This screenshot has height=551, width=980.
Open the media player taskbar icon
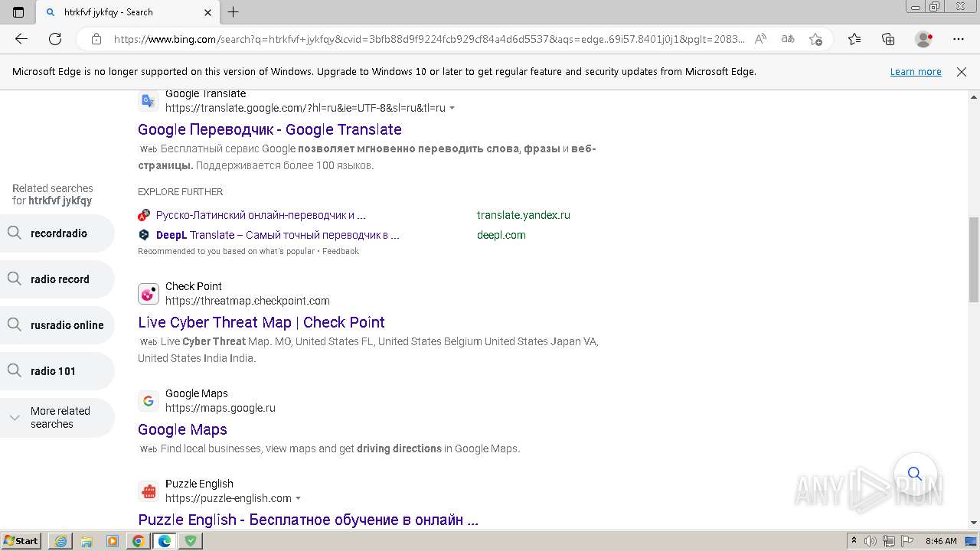click(113, 540)
